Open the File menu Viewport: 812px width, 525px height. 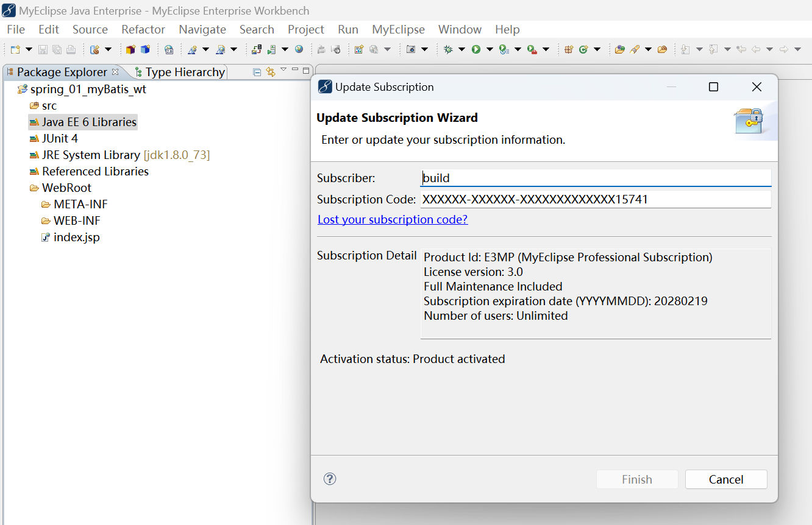click(x=16, y=29)
